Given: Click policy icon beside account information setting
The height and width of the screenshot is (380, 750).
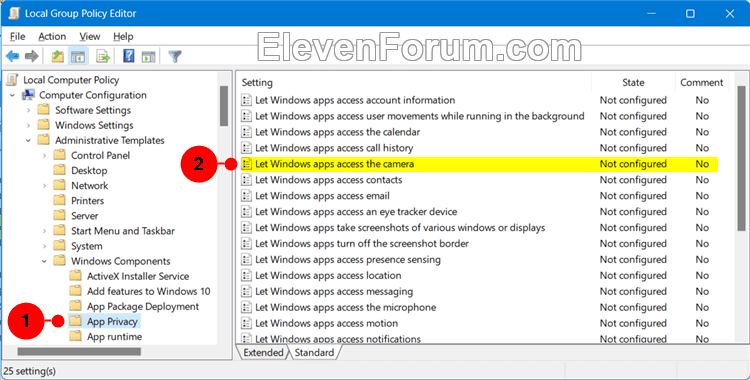Looking at the screenshot, I should [246, 100].
